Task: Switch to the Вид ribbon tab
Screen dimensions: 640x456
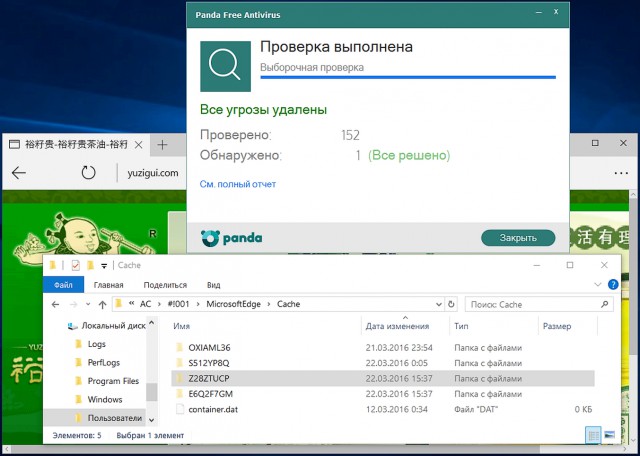Action: (x=213, y=285)
